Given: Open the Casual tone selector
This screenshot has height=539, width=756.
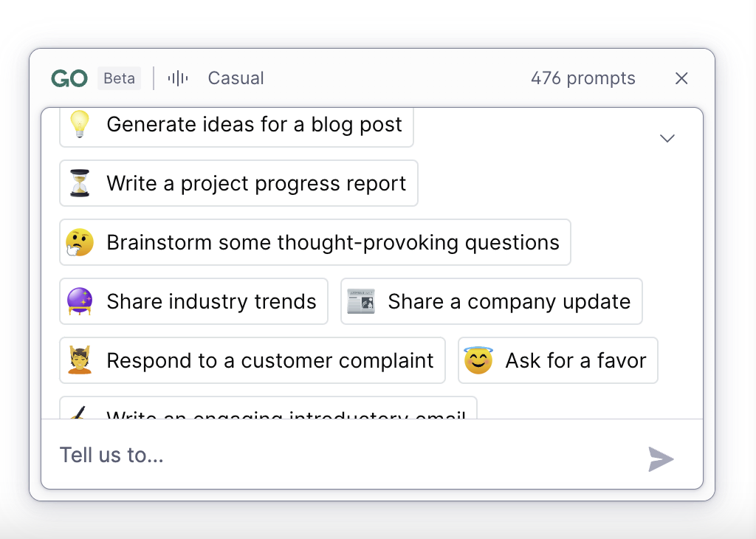Looking at the screenshot, I should point(236,78).
